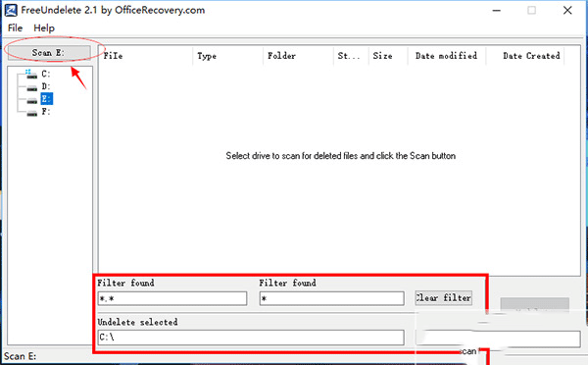The width and height of the screenshot is (588, 365).
Task: Sort by Date modified column header
Action: [447, 56]
